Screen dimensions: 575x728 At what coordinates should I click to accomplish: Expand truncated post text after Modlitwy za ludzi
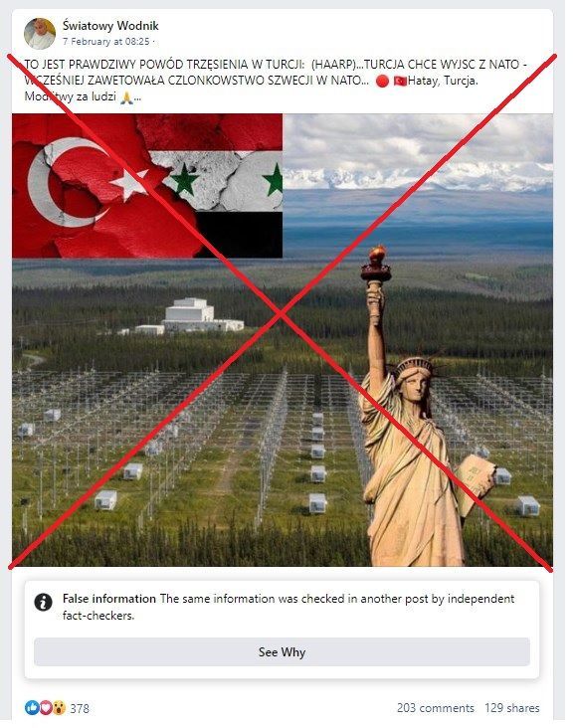click(138, 97)
